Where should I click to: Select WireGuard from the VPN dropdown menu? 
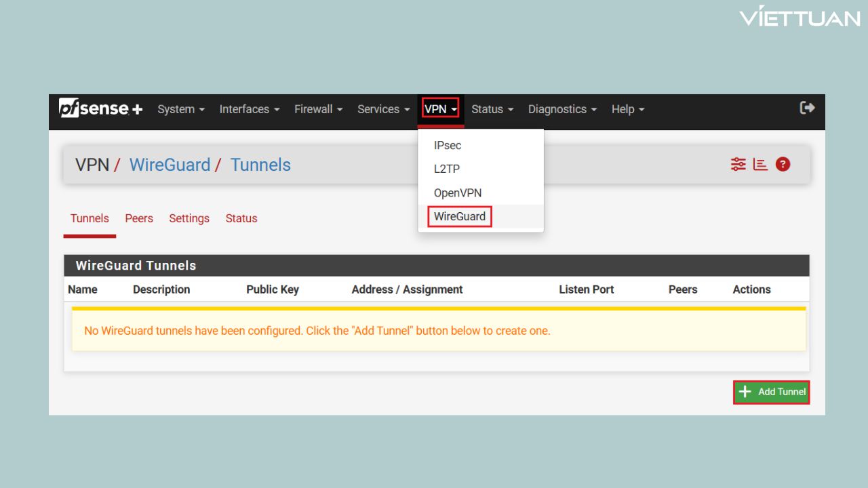[x=459, y=216]
